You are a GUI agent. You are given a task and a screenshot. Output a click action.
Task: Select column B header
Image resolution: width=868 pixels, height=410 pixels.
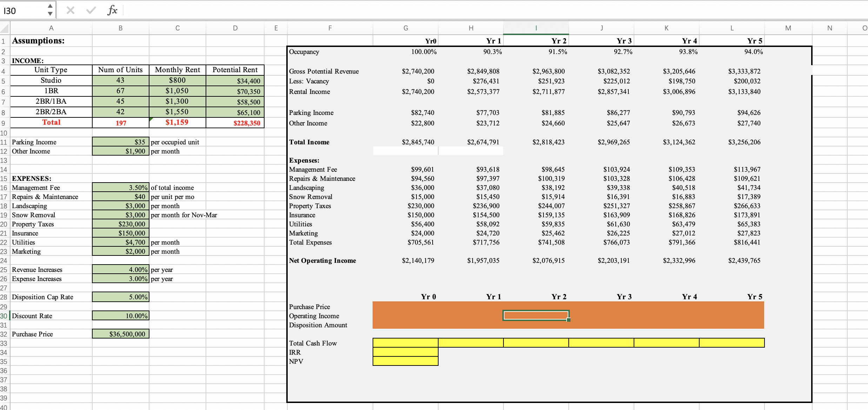tap(120, 28)
